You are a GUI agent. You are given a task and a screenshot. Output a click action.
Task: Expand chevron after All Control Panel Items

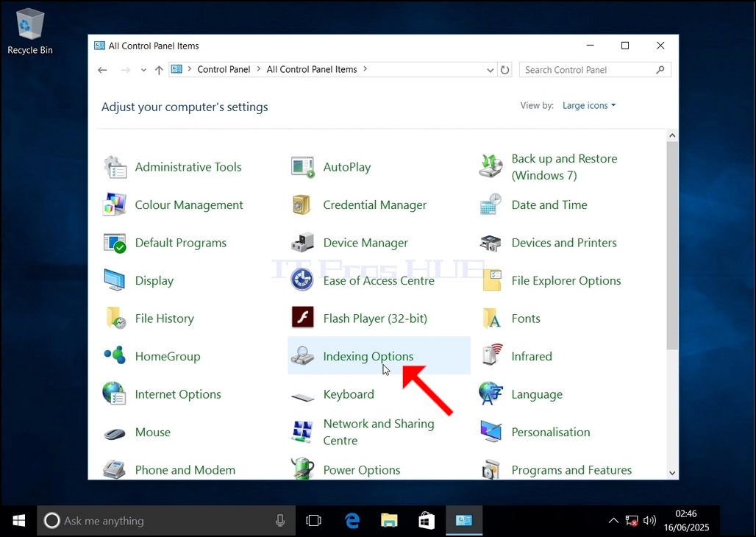(x=365, y=69)
